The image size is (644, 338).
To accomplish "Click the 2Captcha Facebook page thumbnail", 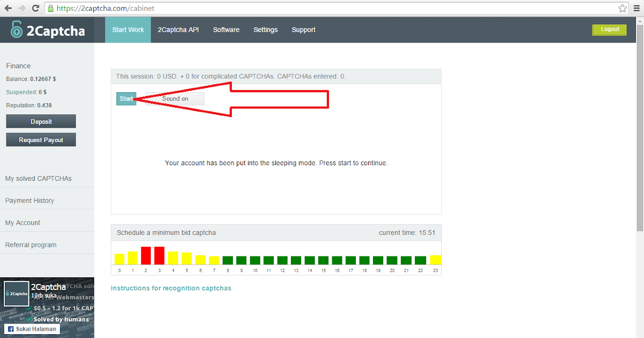I will (17, 293).
